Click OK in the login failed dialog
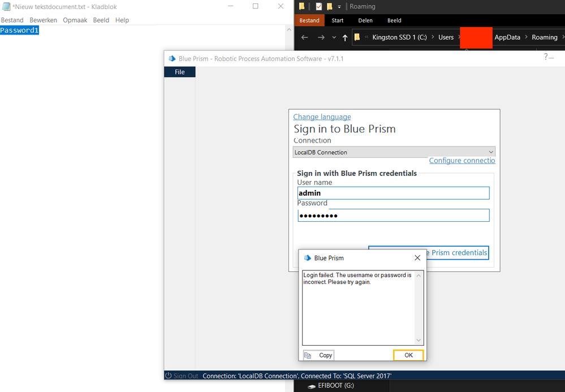The width and height of the screenshot is (565, 392). (x=408, y=355)
